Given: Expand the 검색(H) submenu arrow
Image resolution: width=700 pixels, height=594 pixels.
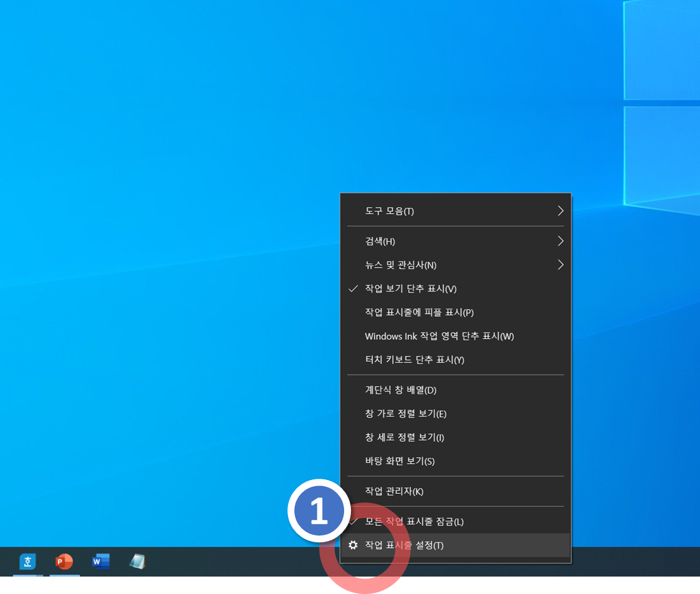Looking at the screenshot, I should 560,241.
